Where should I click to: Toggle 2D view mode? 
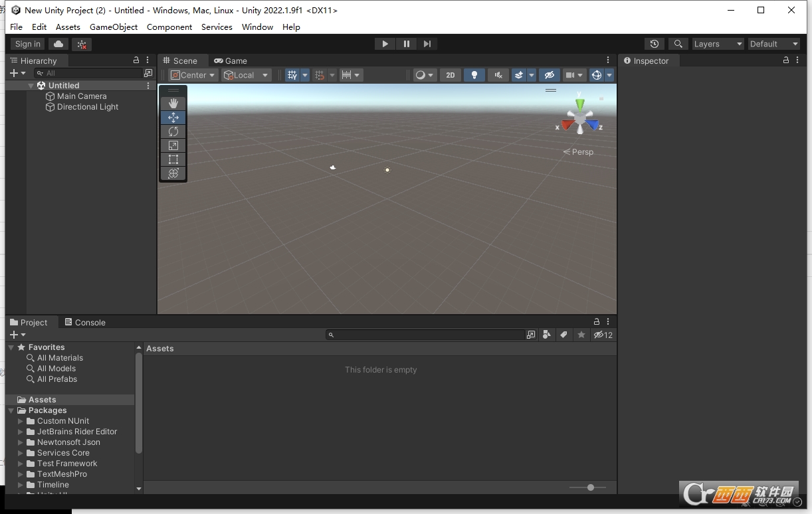[450, 75]
